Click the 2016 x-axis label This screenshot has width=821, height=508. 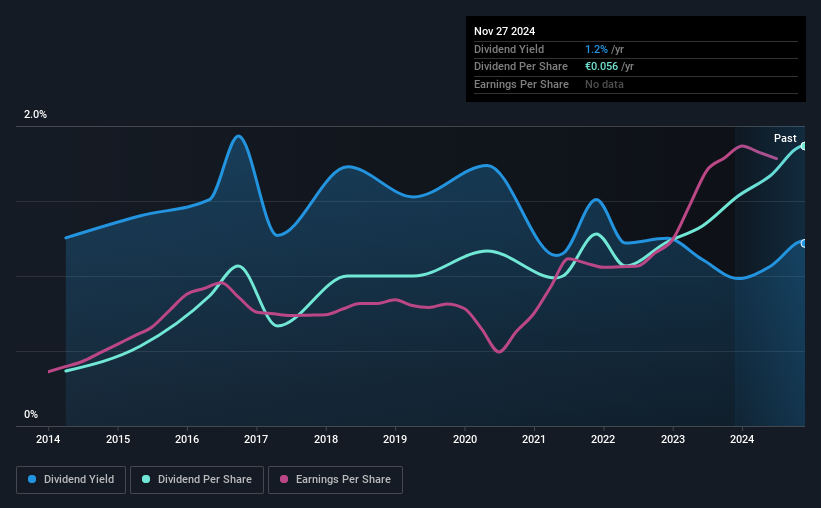tap(187, 439)
